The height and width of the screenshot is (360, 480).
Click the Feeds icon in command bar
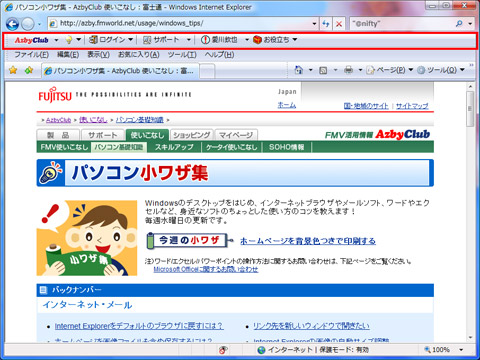(x=323, y=70)
